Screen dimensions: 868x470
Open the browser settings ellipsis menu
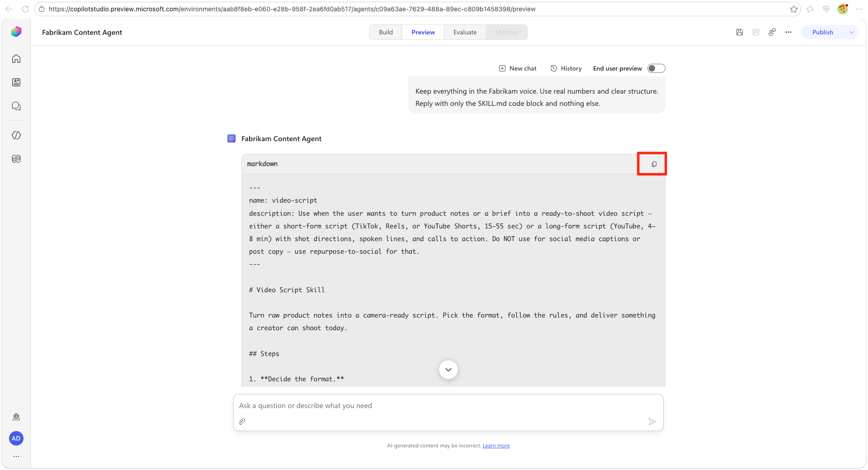pyautogui.click(x=859, y=9)
